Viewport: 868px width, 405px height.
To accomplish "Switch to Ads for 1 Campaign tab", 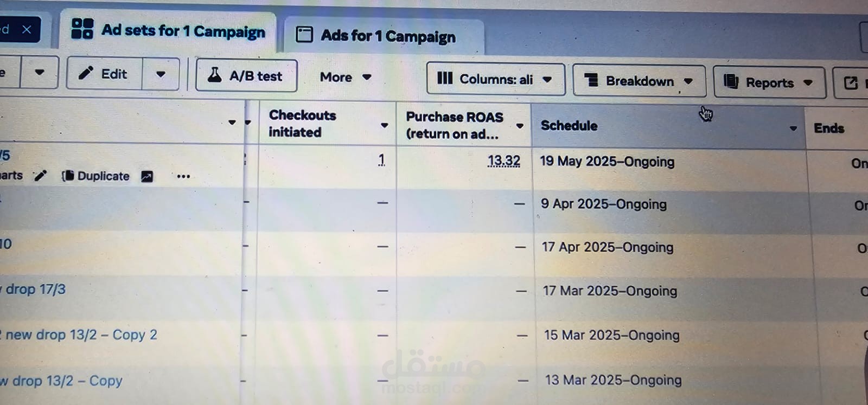I will tap(387, 36).
